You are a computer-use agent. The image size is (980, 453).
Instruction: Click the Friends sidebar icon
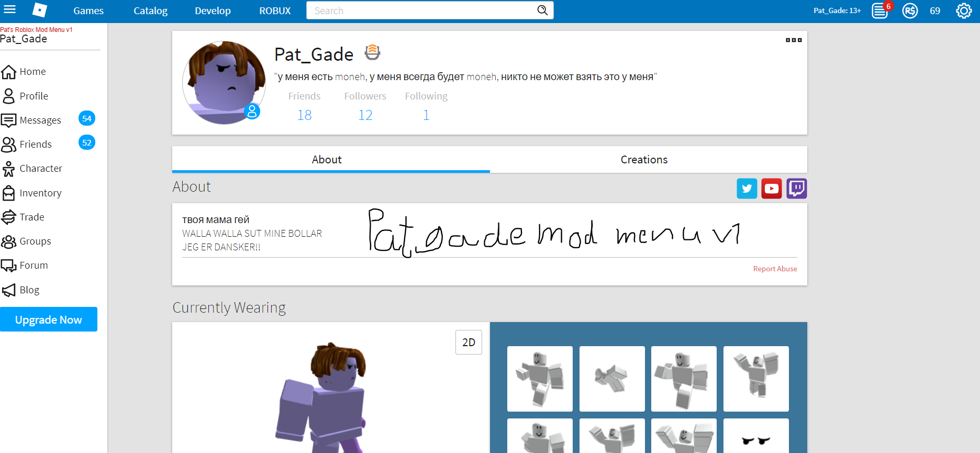pos(9,145)
